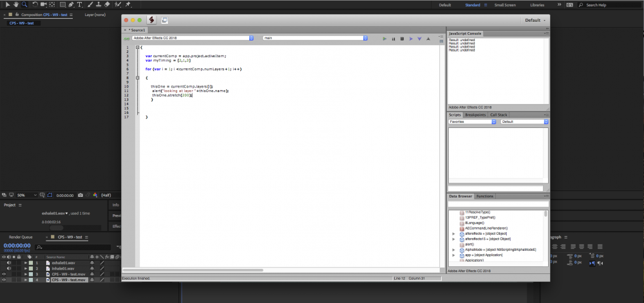This screenshot has width=644, height=303.
Task: Select the Eraser tool
Action: (x=107, y=5)
